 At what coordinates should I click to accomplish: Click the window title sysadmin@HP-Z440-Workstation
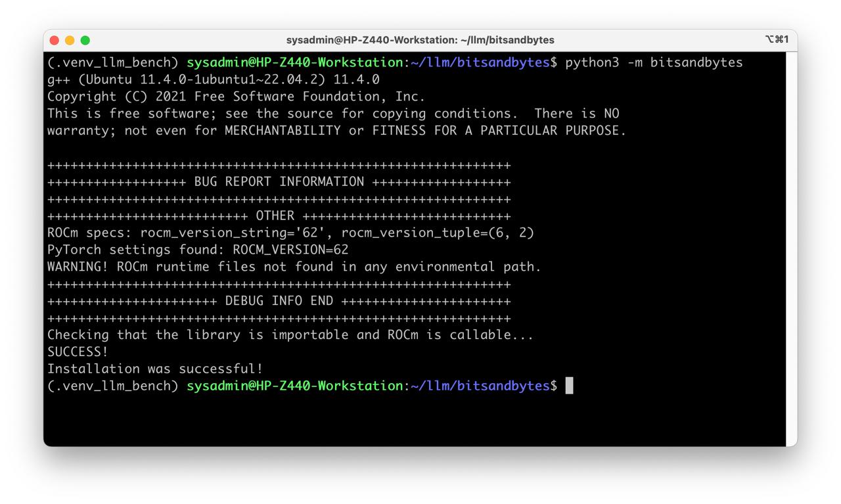pyautogui.click(x=420, y=40)
